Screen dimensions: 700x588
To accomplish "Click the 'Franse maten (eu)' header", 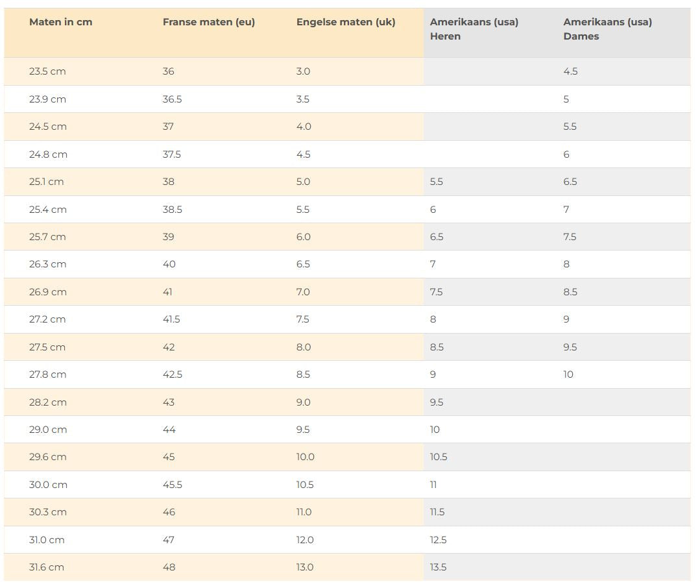I will [x=208, y=22].
